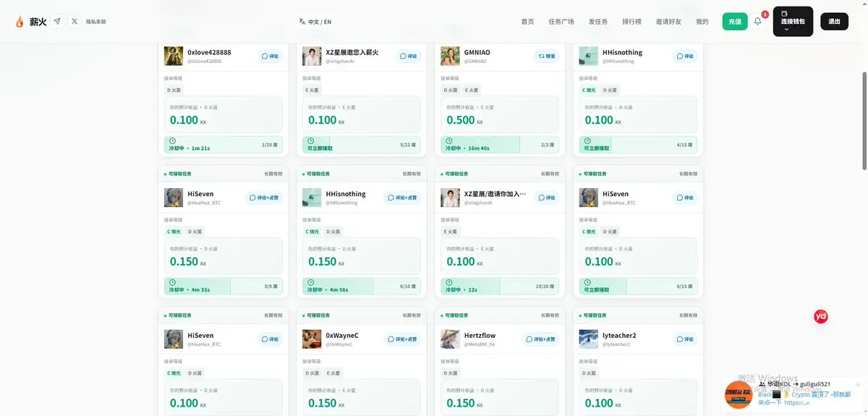This screenshot has width=868, height=416.
Task: Click the 评论 button on lyteacher2 card
Action: point(686,339)
